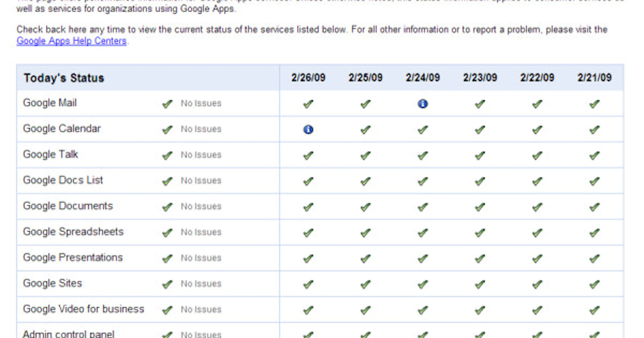
Task: Select Google Calendar's check mark for 2/23/09
Action: click(x=480, y=129)
